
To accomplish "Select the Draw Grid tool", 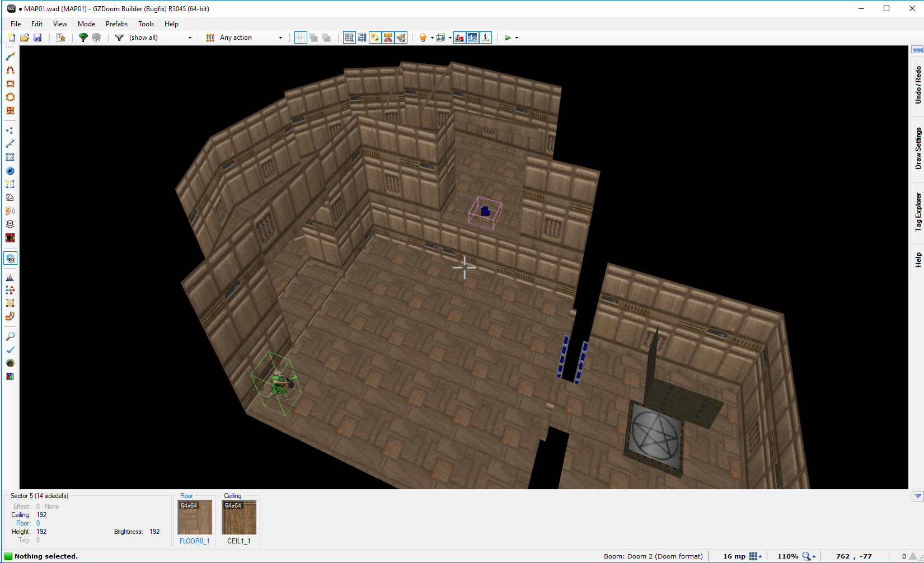I will click(10, 110).
